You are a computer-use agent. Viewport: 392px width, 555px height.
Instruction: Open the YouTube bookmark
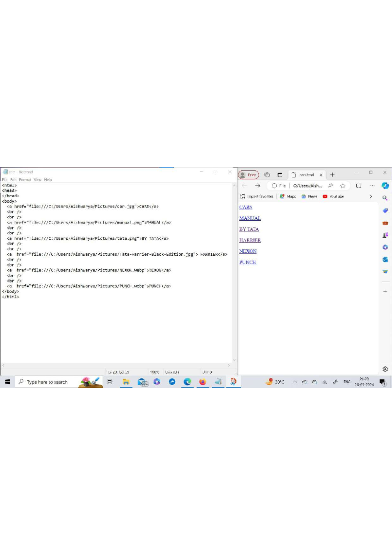coord(333,196)
